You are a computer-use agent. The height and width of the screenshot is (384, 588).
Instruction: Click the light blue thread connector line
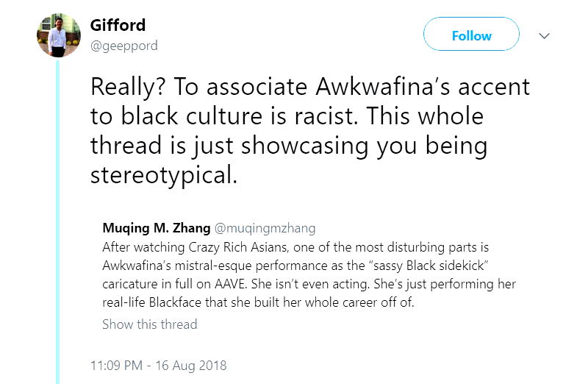[58, 221]
